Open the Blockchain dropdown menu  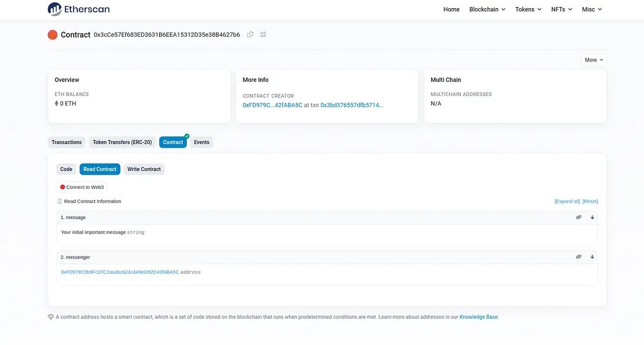487,9
